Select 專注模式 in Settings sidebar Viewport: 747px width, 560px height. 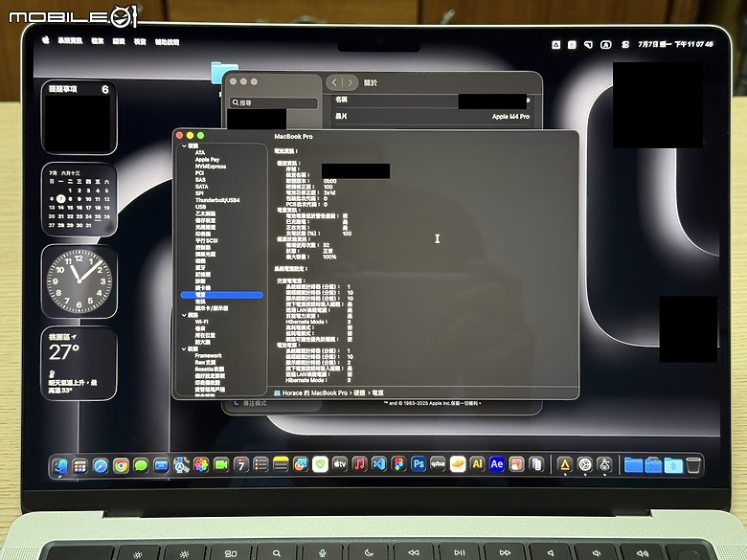[x=256, y=403]
